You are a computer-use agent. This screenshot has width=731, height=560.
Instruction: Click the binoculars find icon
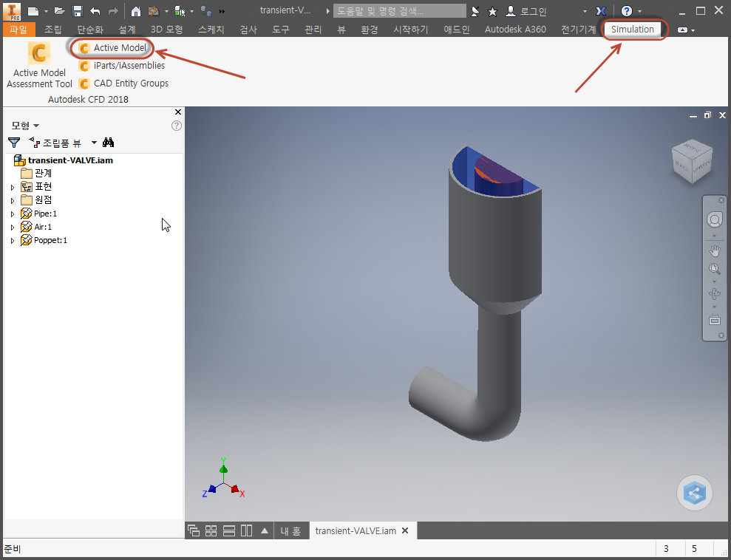tap(108, 143)
